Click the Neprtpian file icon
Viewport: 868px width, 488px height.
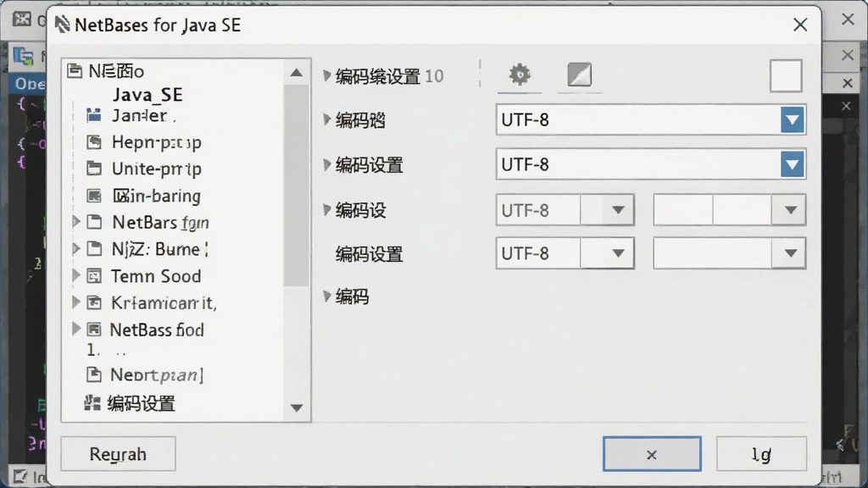click(x=94, y=374)
